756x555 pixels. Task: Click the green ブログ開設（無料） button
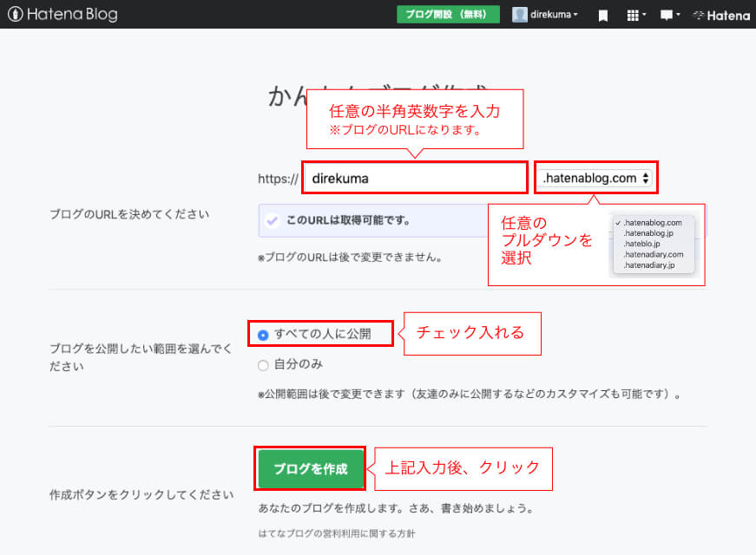coord(448,15)
